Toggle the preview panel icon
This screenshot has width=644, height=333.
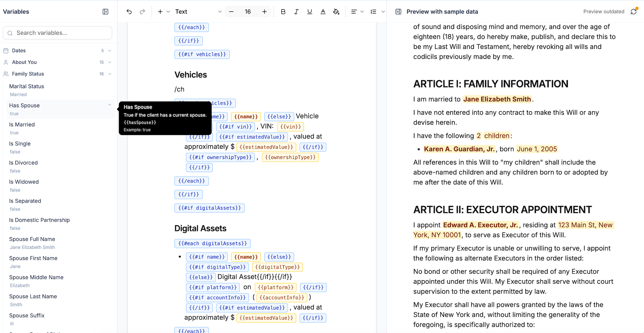398,11
